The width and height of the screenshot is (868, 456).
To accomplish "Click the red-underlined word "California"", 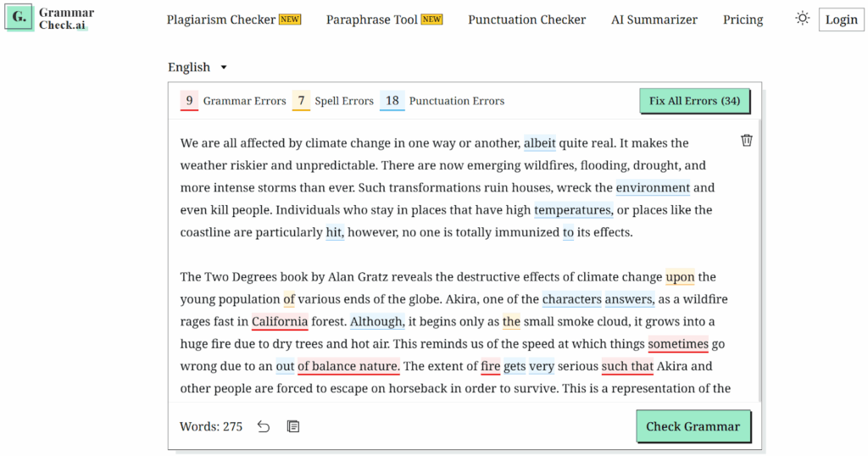I will [280, 322].
